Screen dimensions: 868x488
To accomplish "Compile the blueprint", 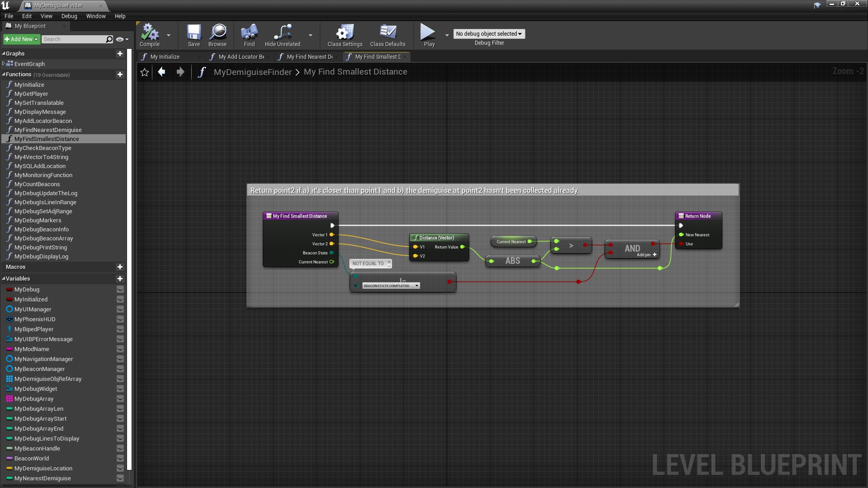I will [150, 35].
